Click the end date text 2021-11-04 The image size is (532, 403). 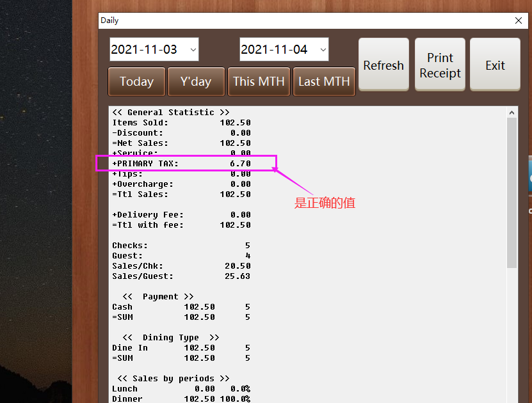tap(274, 50)
